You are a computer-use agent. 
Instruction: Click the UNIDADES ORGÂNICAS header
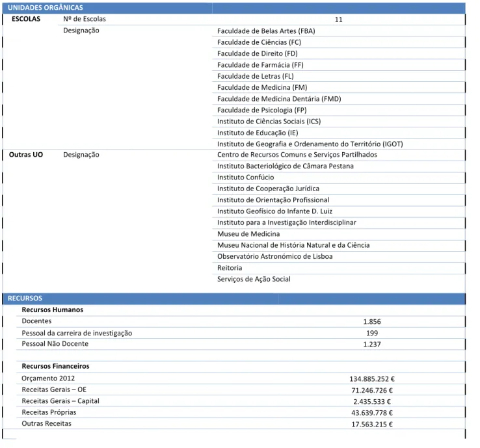point(46,8)
